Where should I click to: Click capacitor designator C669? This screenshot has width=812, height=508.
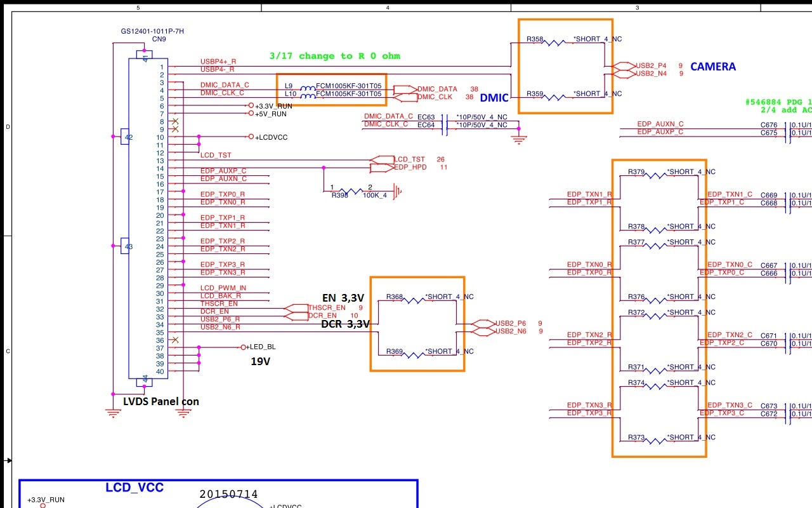pos(769,196)
